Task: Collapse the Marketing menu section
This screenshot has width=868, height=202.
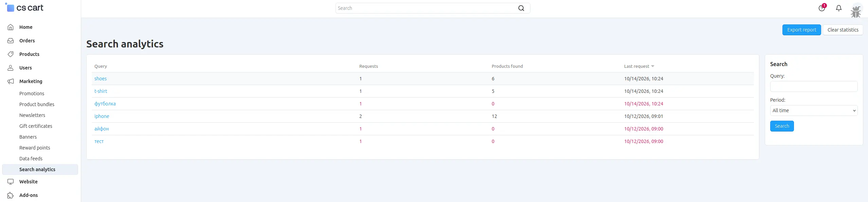Action: [x=31, y=81]
